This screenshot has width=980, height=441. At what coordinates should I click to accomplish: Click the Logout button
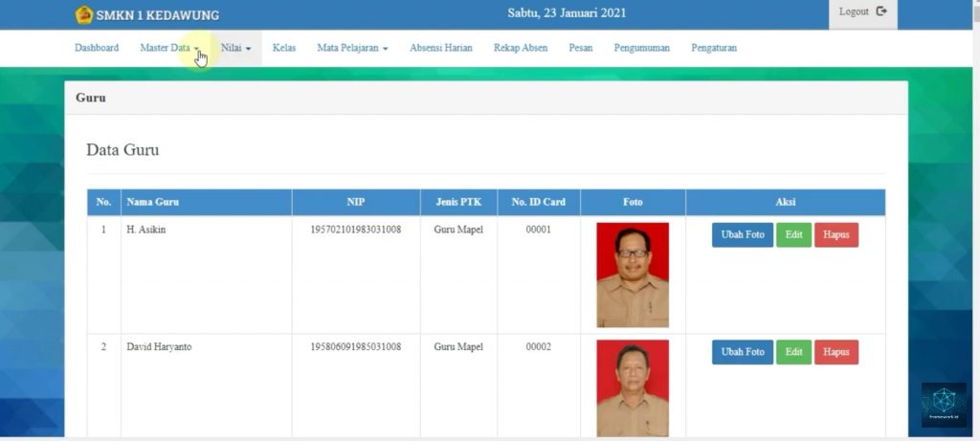point(862,12)
